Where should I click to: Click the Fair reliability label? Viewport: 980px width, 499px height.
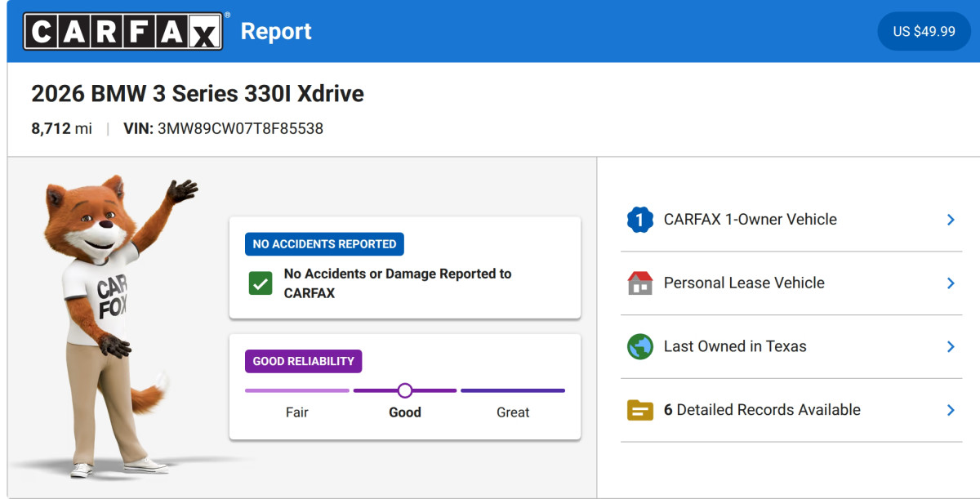click(297, 412)
